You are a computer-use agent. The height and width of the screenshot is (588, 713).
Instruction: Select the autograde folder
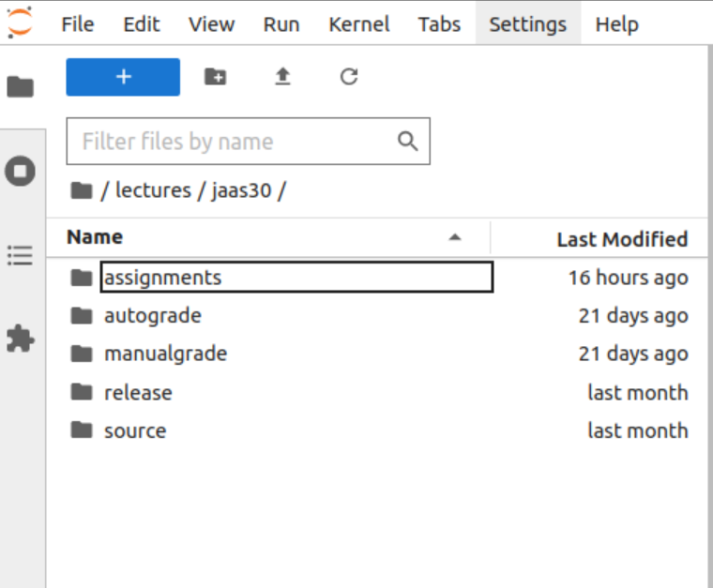[x=379, y=316]
